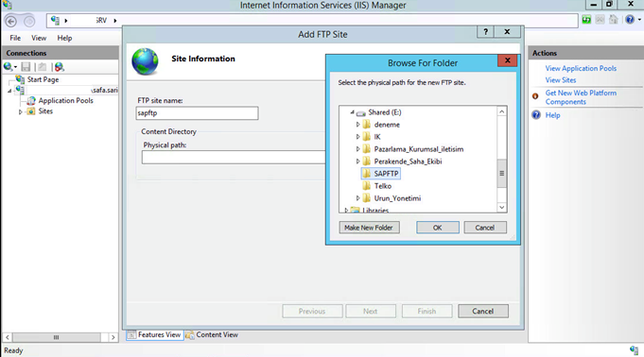644x357 pixels.
Task: Click the server icon in address bar
Action: tap(55, 20)
